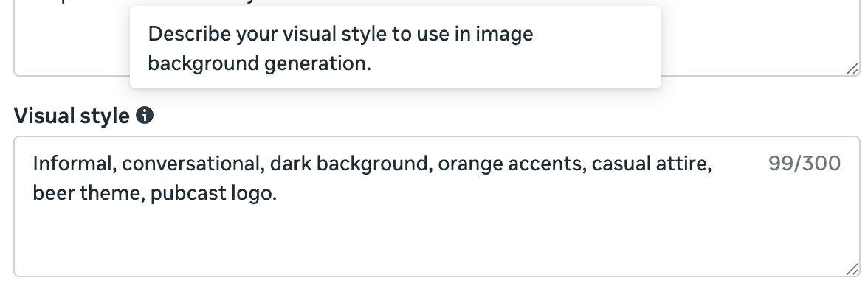Click the tooltip line 'background generation.'
868x286 pixels.
(x=260, y=63)
